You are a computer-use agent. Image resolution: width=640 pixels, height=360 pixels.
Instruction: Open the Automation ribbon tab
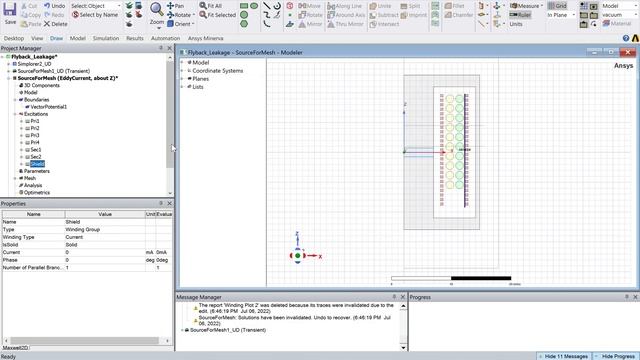[x=165, y=38]
